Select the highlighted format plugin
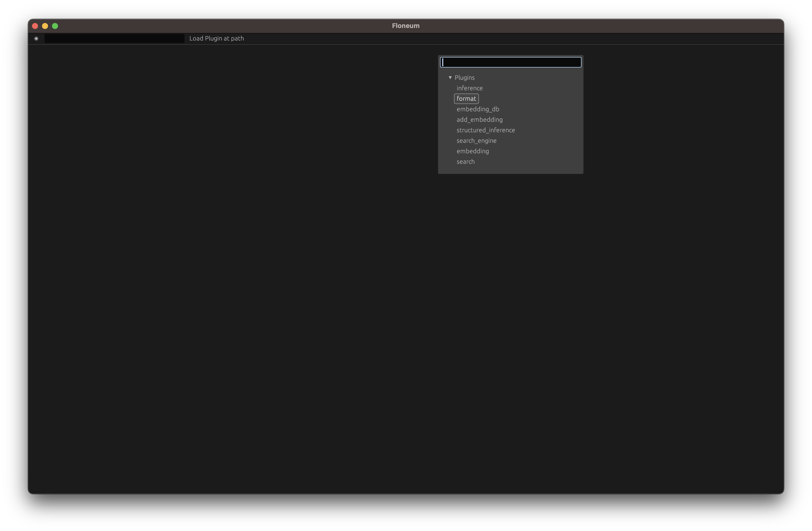This screenshot has height=531, width=812. point(466,98)
